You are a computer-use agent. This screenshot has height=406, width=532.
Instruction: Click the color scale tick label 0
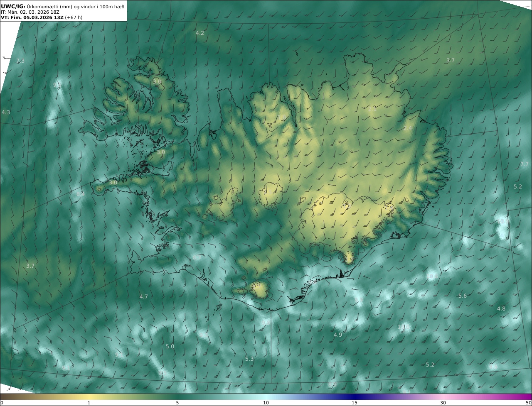[x=2, y=403]
